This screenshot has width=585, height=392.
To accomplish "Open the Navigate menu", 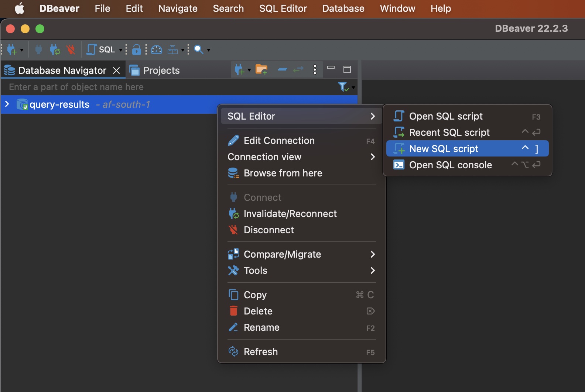I will (178, 8).
